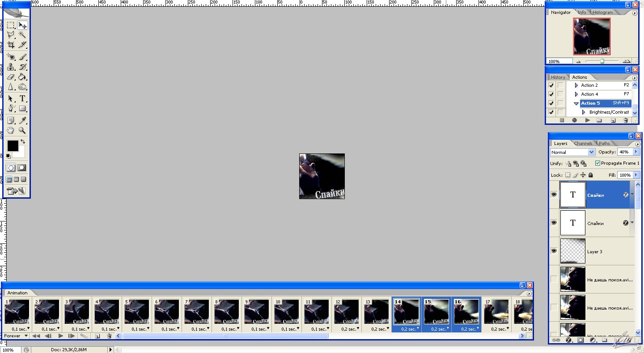
Task: Expand Action 4 in Actions panel
Action: (x=576, y=94)
